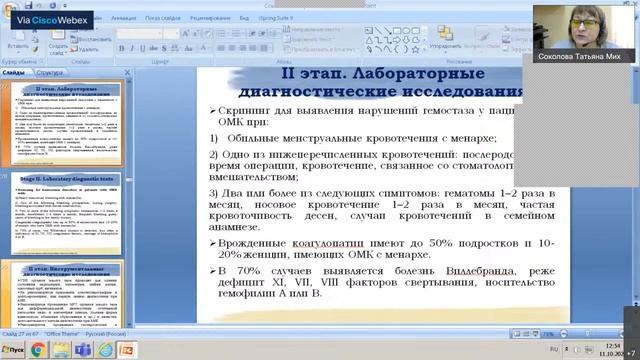
Task: Click Удалить (Delete) slide button
Action: click(84, 49)
